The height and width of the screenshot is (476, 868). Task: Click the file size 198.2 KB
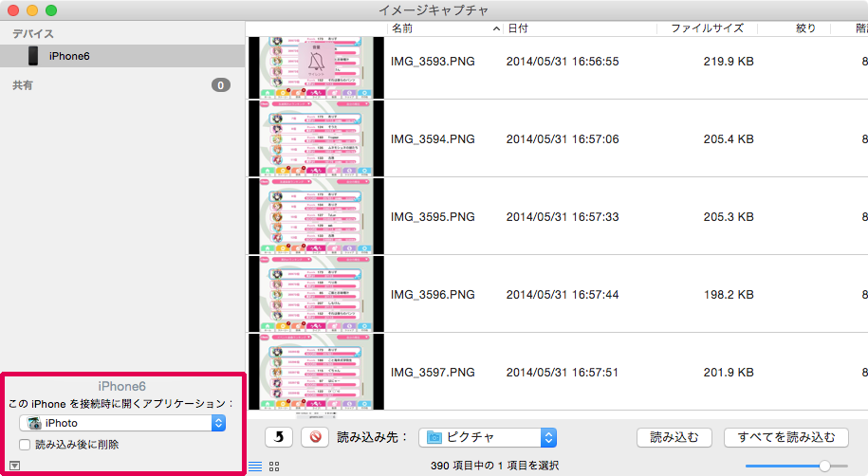pyautogui.click(x=729, y=295)
